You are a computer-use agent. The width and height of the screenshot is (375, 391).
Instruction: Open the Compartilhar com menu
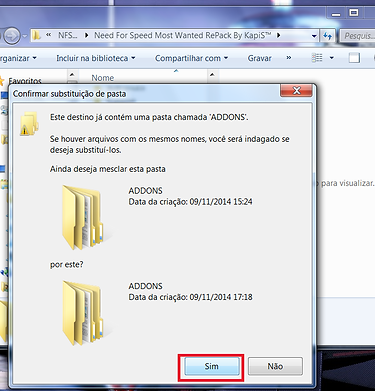point(191,58)
